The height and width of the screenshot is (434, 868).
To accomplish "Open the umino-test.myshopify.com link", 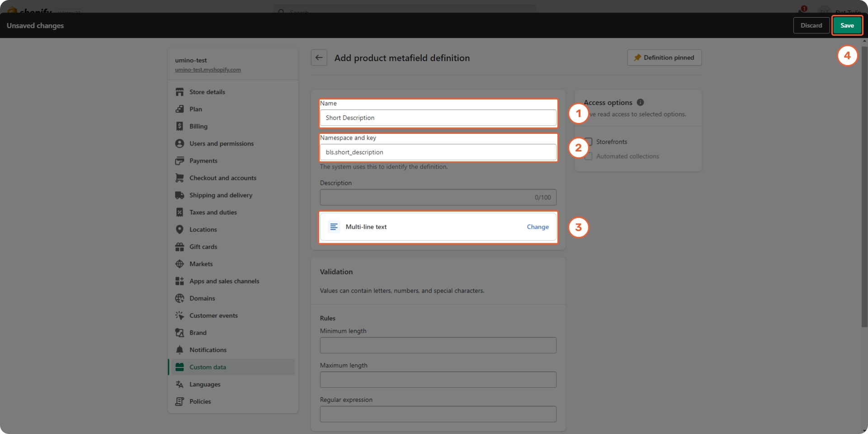I will pos(208,70).
